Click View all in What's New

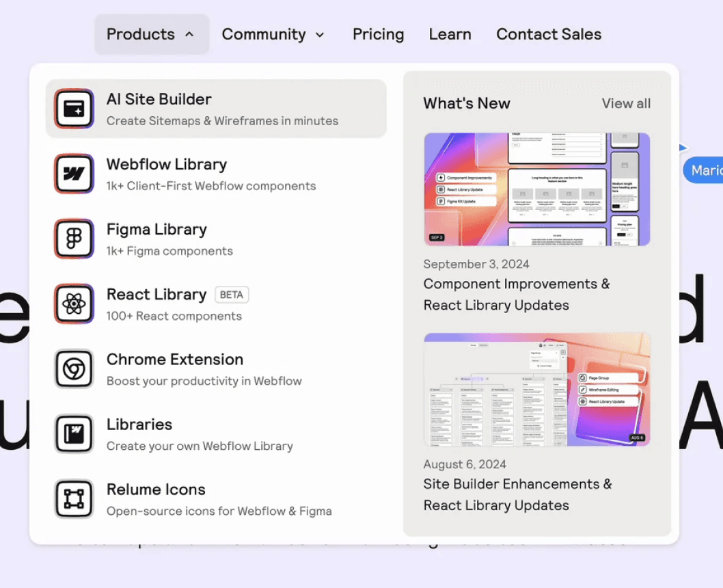coord(626,103)
